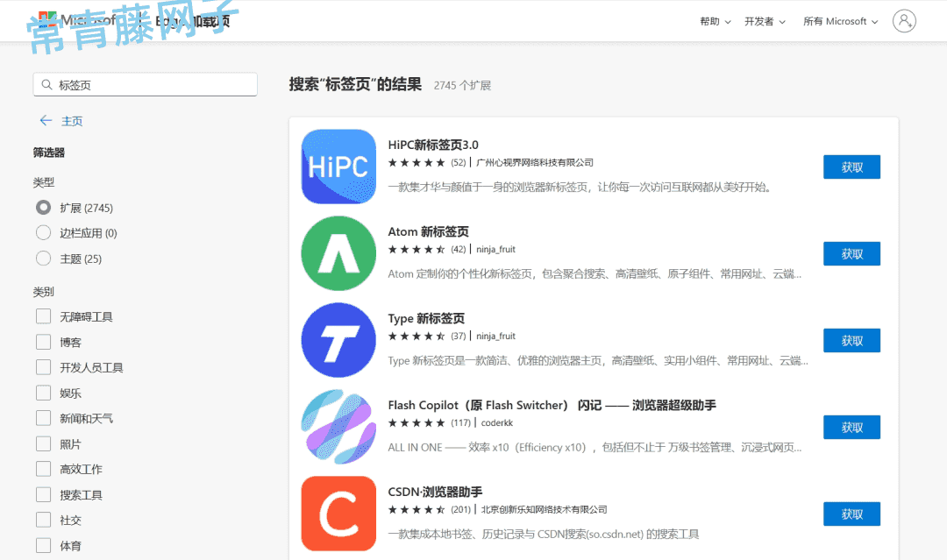Select the 边栏应用 (0) radio button

[x=44, y=233]
